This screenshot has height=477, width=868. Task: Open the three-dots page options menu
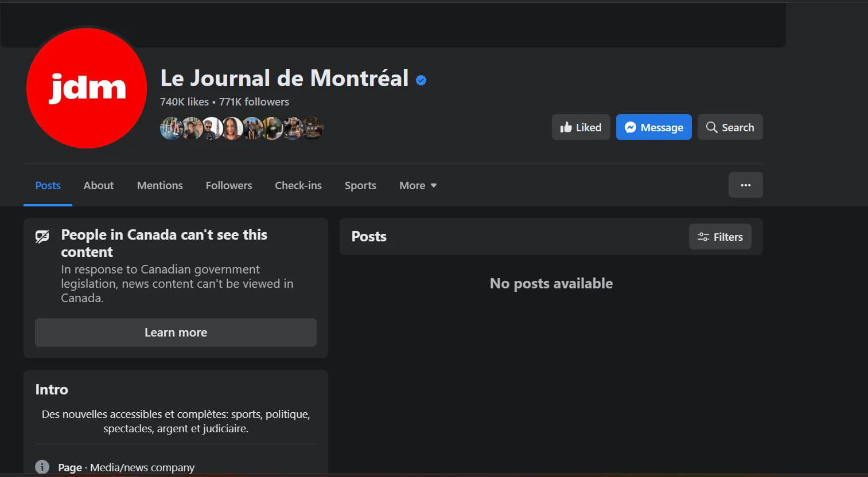(745, 185)
